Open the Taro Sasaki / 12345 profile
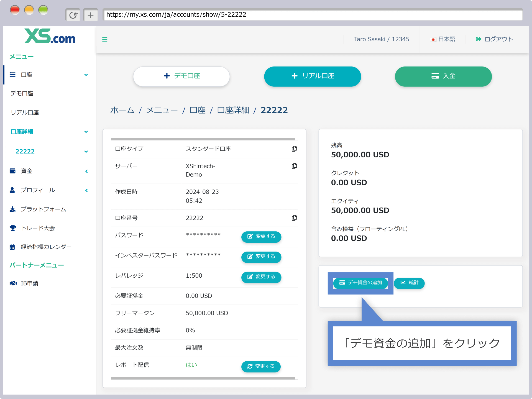The height and width of the screenshot is (399, 532). 382,39
